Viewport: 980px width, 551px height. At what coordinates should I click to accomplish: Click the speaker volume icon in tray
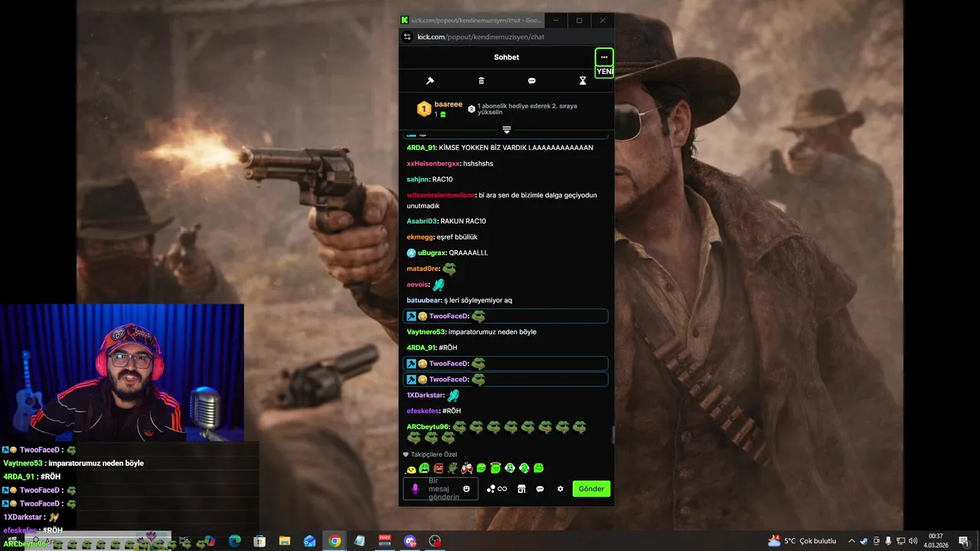click(x=913, y=541)
